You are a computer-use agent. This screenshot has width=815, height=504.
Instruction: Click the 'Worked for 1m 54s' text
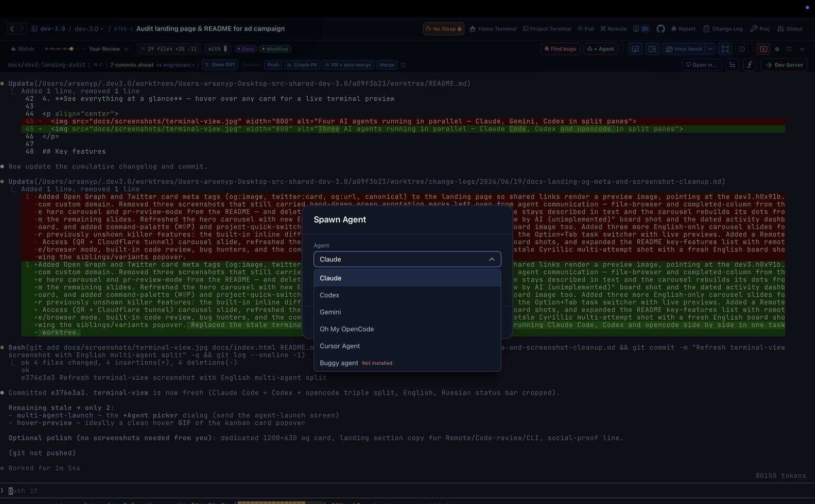pos(44,468)
